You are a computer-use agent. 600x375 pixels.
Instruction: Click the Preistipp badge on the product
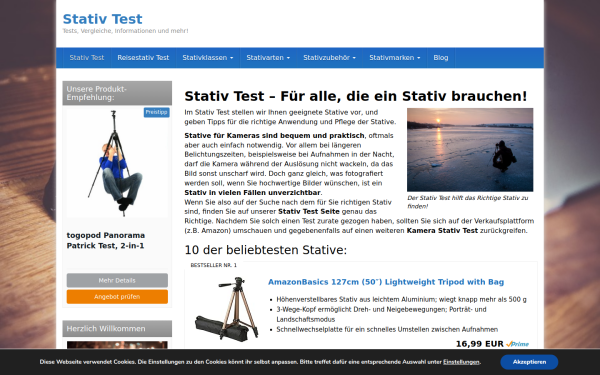point(157,112)
